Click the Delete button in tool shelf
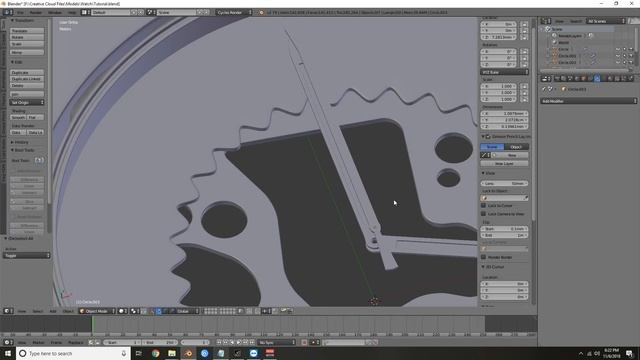640x360 pixels. point(27,86)
